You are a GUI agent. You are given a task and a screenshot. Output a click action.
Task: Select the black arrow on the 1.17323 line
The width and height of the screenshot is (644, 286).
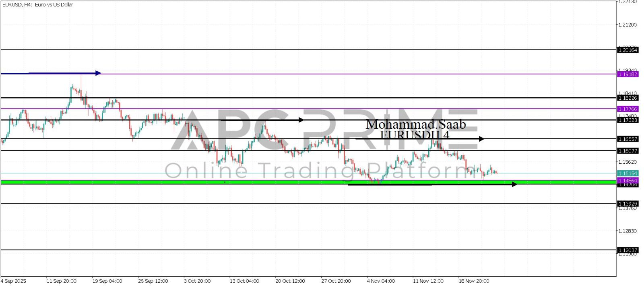(x=262, y=120)
